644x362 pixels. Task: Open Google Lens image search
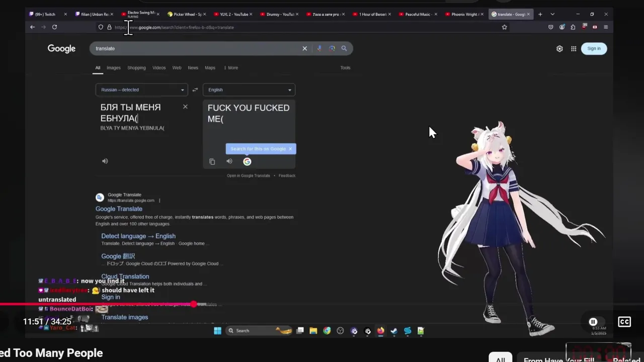pyautogui.click(x=332, y=48)
